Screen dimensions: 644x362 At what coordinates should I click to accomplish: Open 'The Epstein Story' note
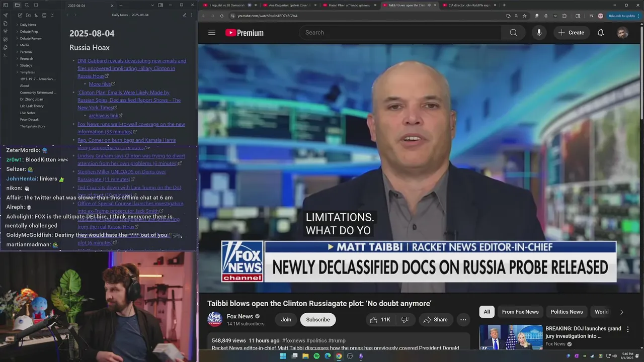33,126
